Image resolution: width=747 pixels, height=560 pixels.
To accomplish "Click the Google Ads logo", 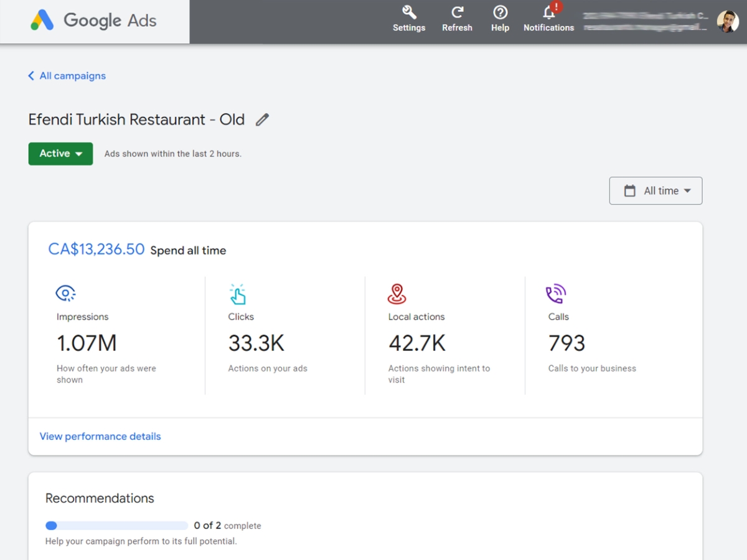I will [93, 21].
